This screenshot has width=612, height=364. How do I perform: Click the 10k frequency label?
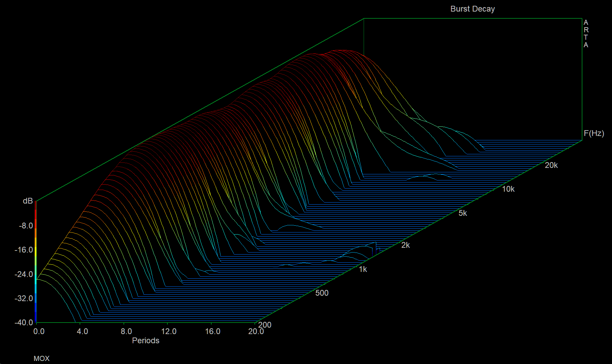pyautogui.click(x=508, y=189)
